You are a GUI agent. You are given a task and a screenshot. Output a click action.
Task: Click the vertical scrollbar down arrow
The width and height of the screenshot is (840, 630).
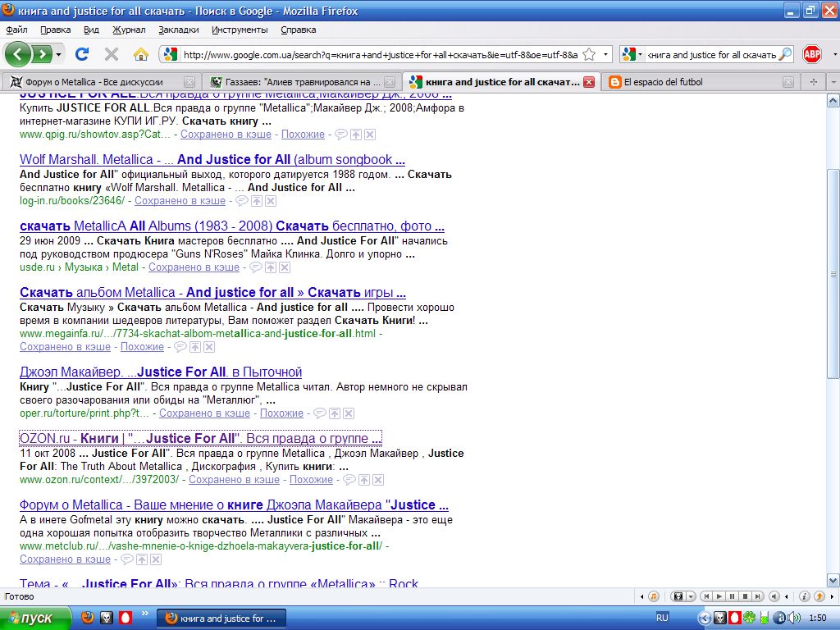tap(833, 579)
